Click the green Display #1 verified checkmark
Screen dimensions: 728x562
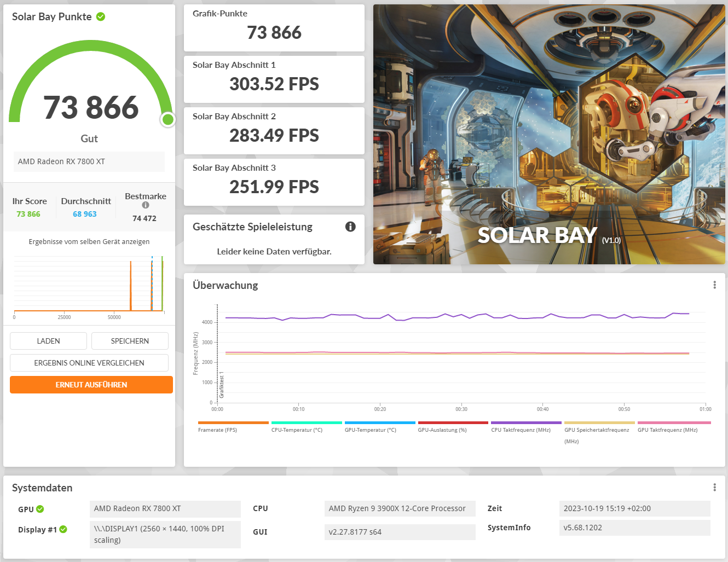point(63,529)
